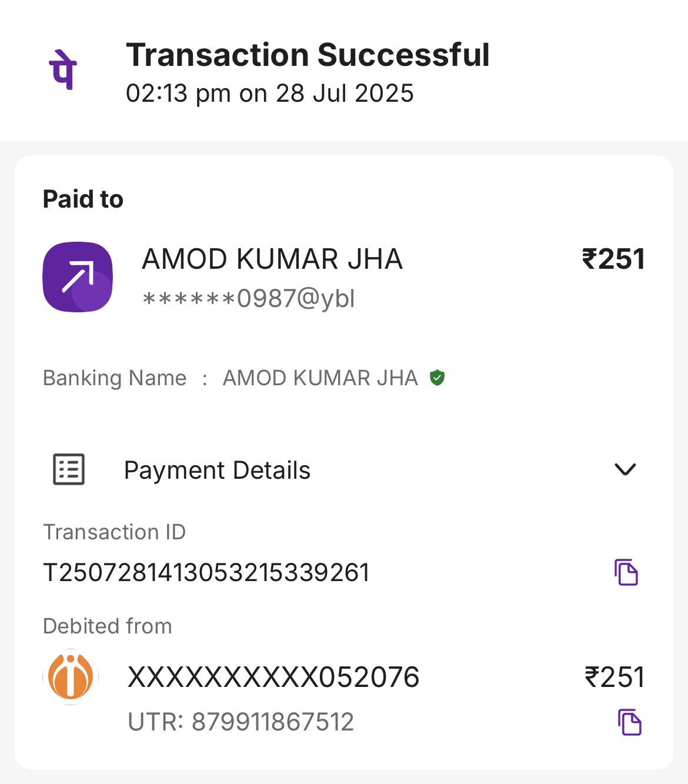Click the purple arrow payee avatar
688x784 pixels.
pyautogui.click(x=78, y=276)
